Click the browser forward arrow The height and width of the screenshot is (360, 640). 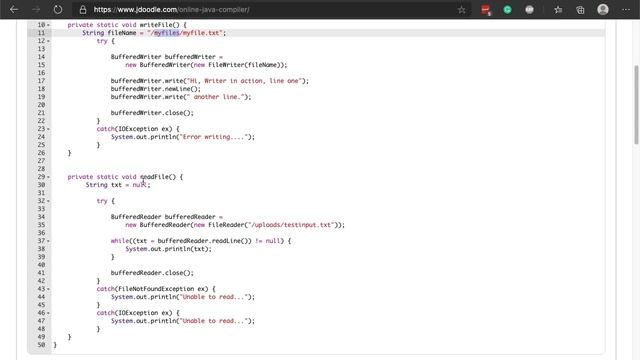[x=36, y=9]
